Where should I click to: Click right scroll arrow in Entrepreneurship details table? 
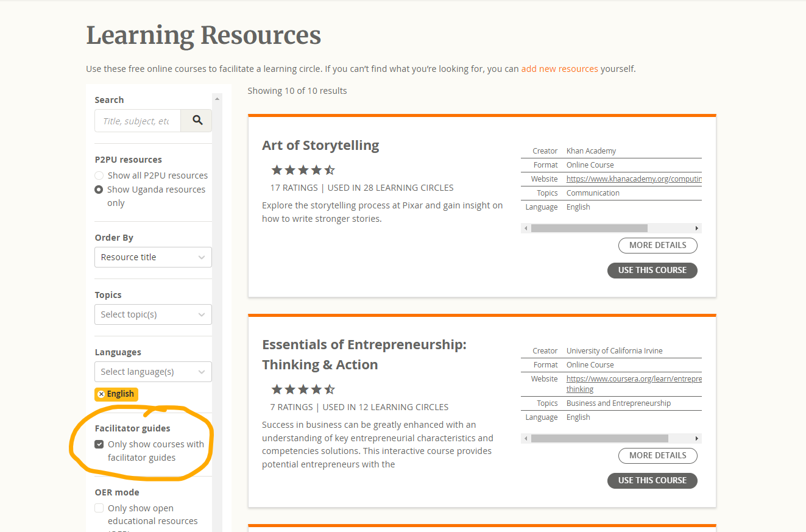click(x=697, y=438)
